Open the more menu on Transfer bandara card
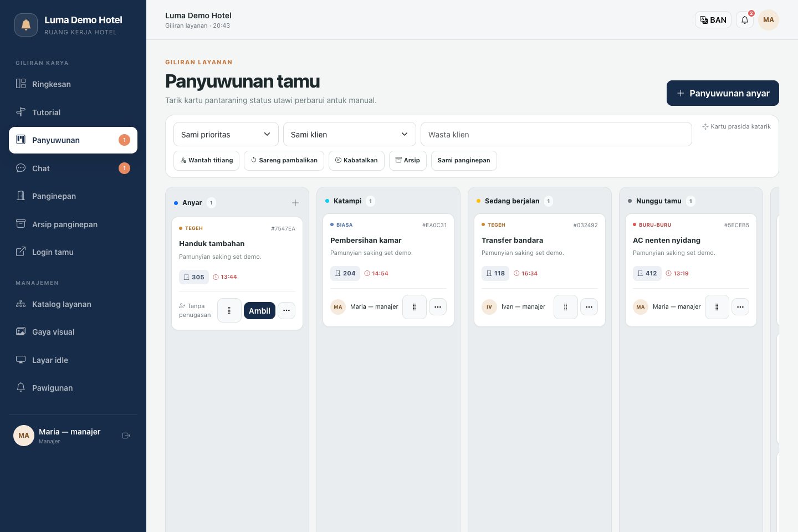 tap(589, 307)
